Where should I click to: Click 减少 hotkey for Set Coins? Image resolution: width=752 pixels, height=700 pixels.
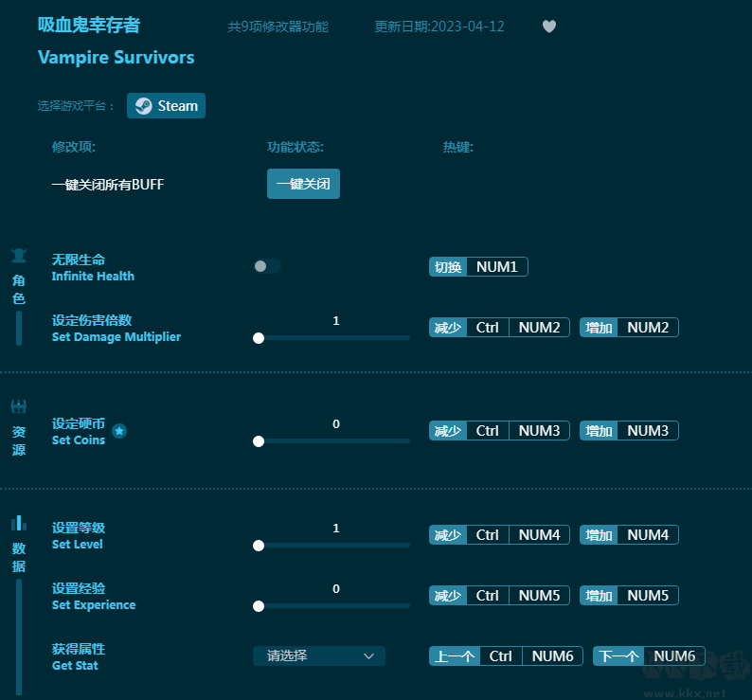point(499,431)
